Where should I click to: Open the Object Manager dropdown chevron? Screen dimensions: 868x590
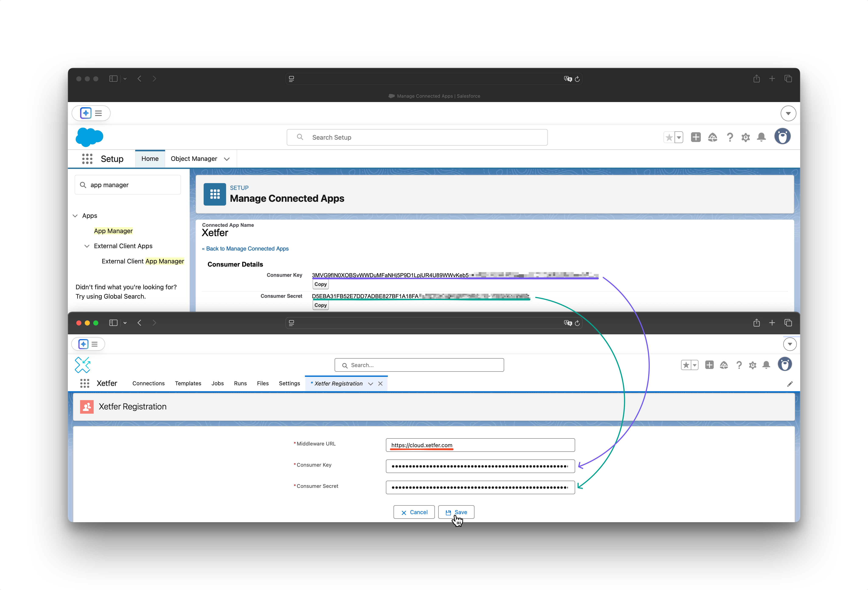[227, 159]
